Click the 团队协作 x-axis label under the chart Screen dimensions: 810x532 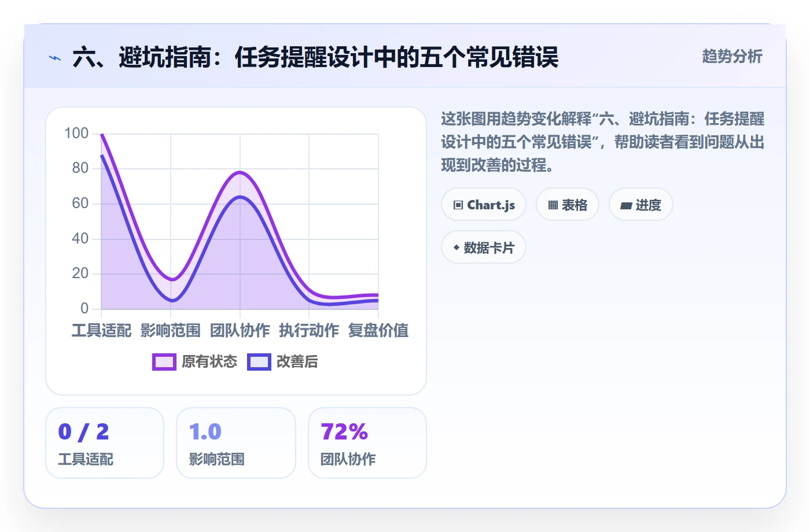240,330
